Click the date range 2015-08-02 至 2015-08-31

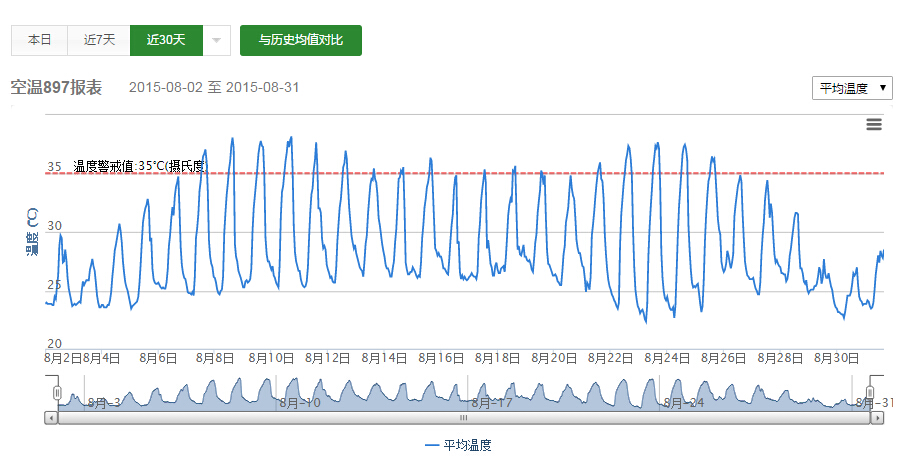pos(214,88)
